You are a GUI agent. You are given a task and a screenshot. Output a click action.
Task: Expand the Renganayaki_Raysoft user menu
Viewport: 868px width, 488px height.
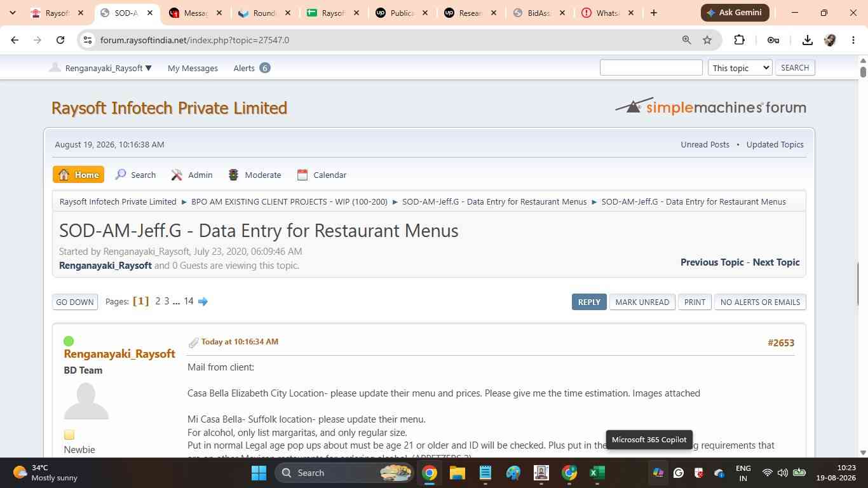tap(101, 68)
